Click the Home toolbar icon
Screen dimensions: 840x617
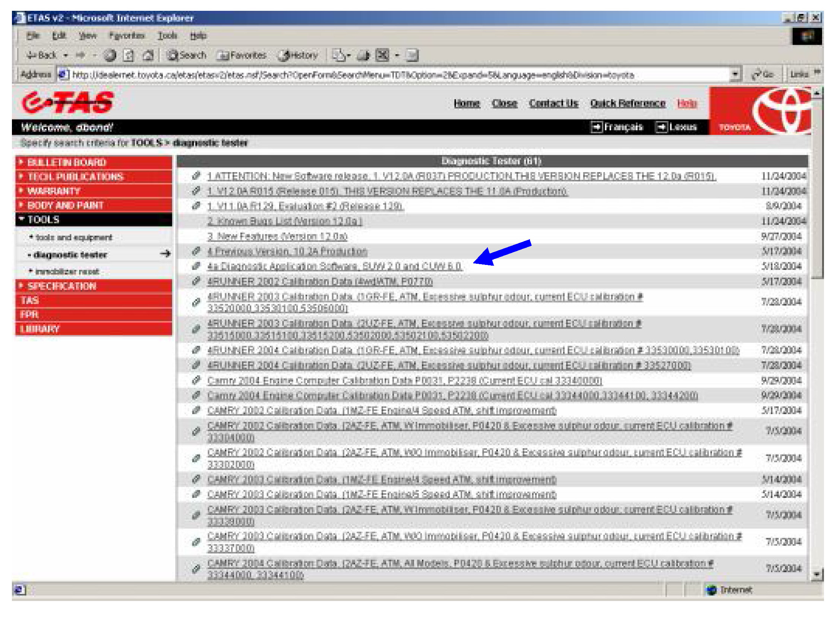tap(148, 55)
